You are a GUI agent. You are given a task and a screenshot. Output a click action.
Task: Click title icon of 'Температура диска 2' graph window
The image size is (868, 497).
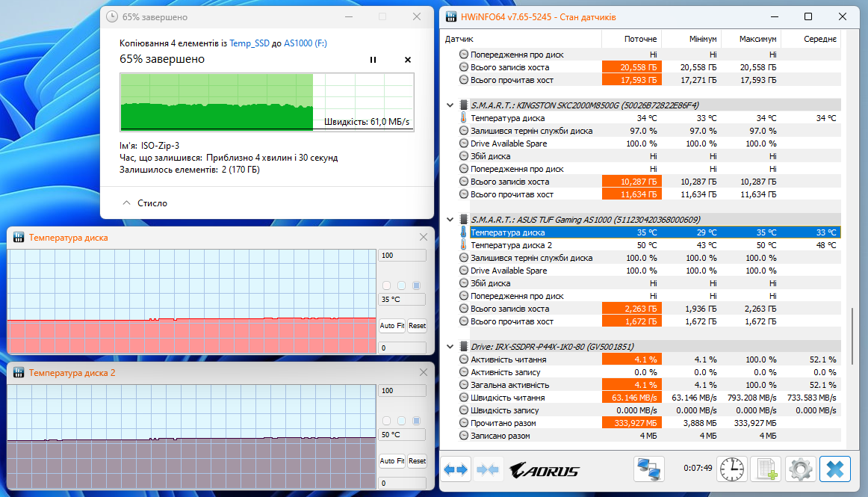pos(18,372)
